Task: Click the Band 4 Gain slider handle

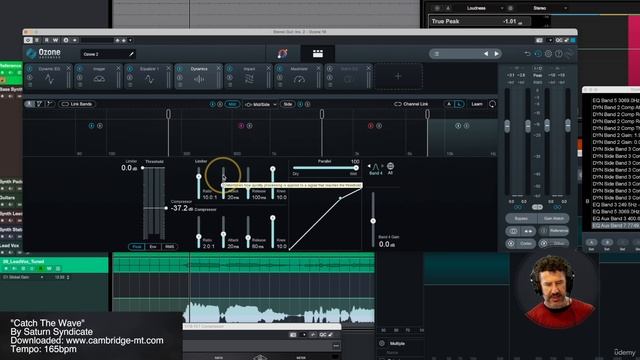Action: [373, 221]
